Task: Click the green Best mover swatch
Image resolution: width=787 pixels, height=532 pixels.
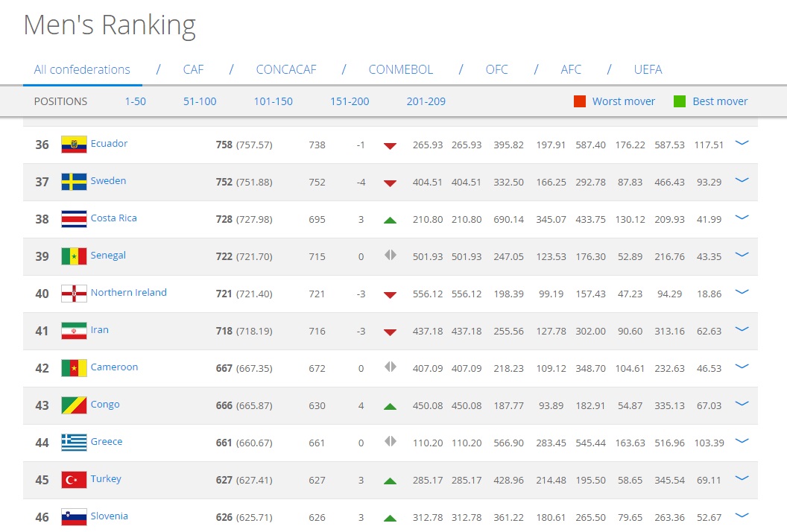Action: pos(680,101)
